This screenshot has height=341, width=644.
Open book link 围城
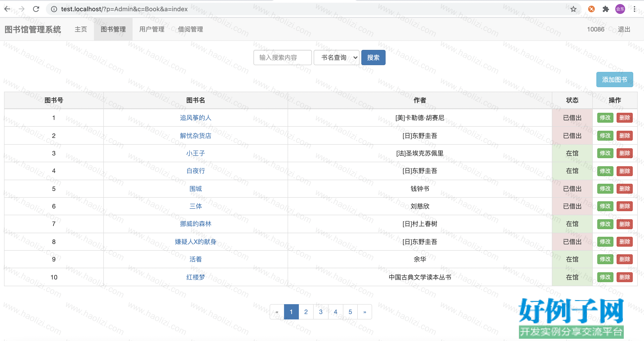195,189
